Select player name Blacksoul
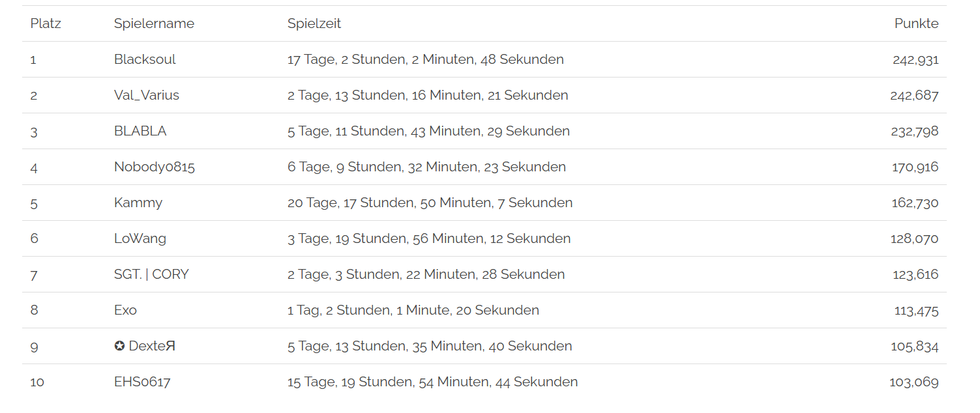Viewport: 980px width, 413px height. pos(145,60)
